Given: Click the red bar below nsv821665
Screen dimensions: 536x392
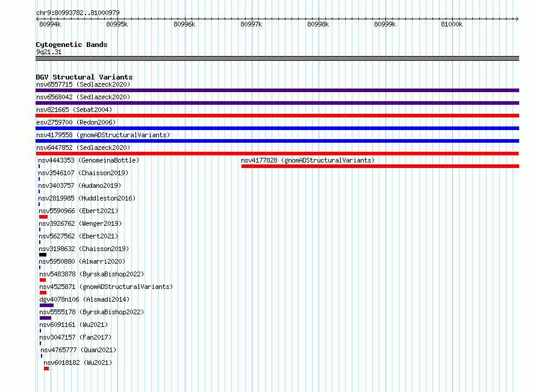Looking at the screenshot, I should coord(277,116).
